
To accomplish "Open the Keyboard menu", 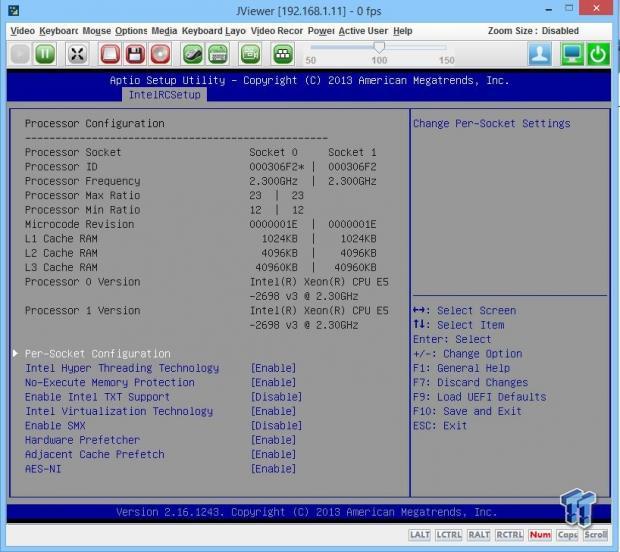I will tap(59, 31).
